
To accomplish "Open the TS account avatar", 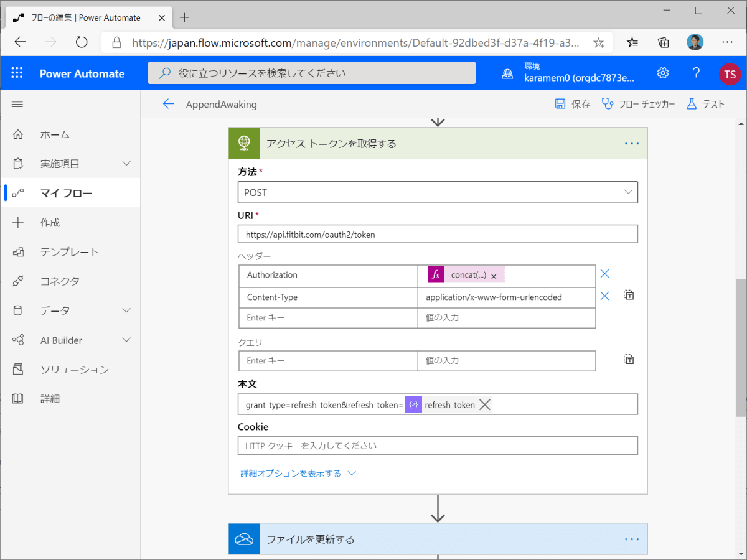I will 730,74.
